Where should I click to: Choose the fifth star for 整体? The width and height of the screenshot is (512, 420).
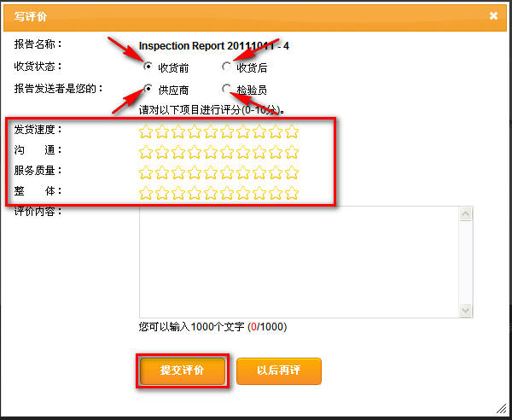(x=211, y=193)
